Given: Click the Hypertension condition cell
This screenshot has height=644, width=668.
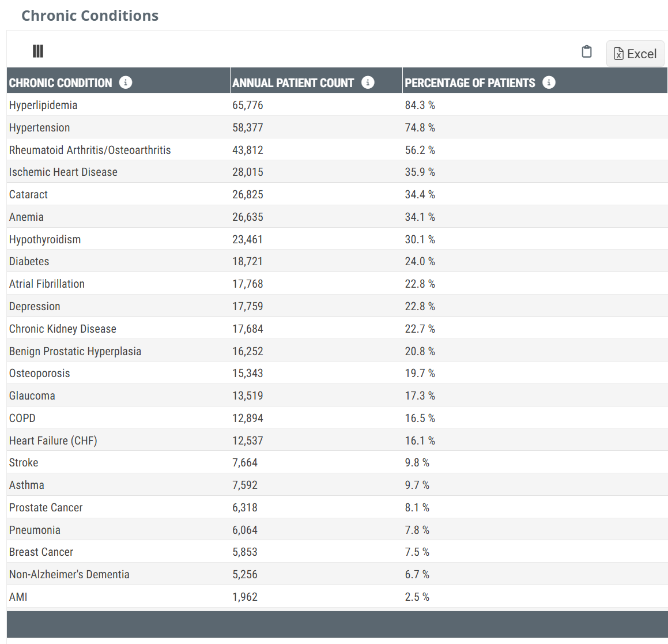Looking at the screenshot, I should coord(39,127).
